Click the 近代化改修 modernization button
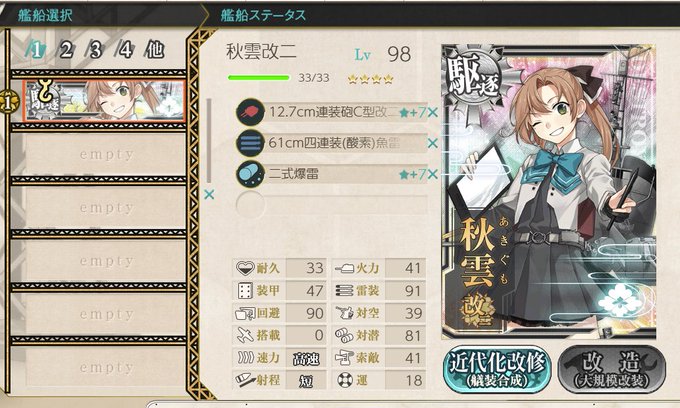The image size is (680, 408). pyautogui.click(x=497, y=369)
